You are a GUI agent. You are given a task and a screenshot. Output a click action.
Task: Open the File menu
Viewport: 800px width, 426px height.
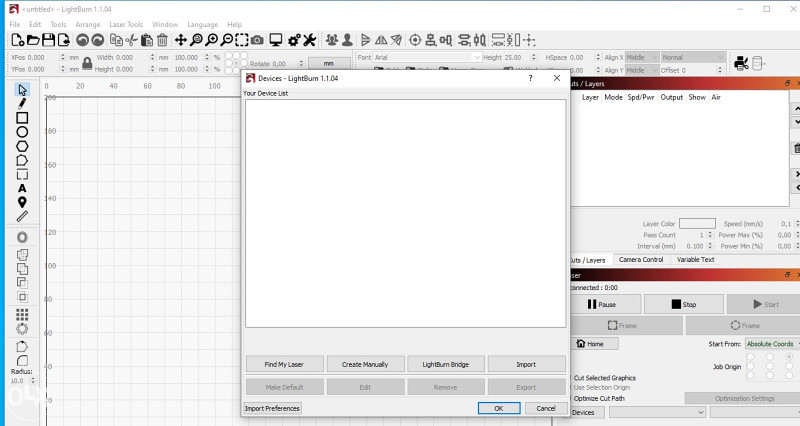[x=15, y=24]
